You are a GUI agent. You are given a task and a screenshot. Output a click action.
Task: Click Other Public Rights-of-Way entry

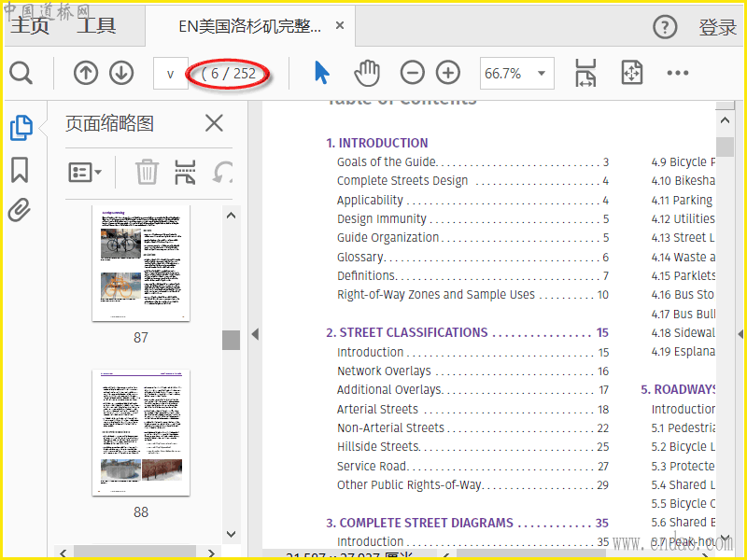coord(472,484)
